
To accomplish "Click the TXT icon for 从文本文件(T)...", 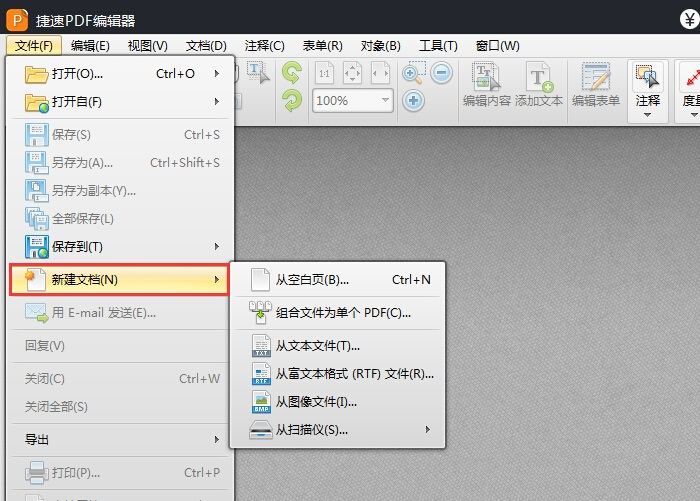I will click(261, 346).
